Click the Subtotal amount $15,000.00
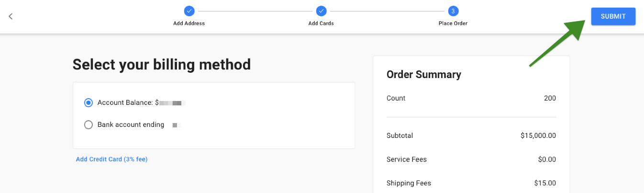The image size is (644, 193). [538, 136]
